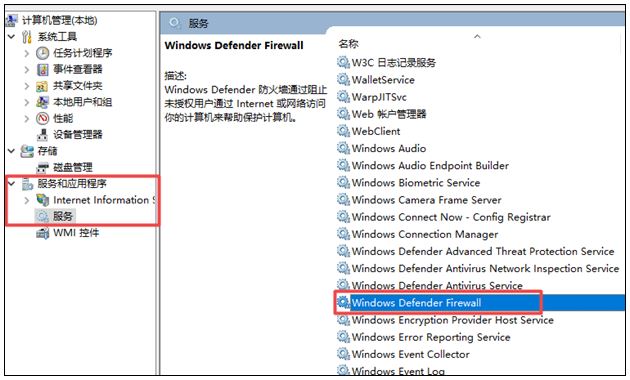Click the Shared Folders icon
Image resolution: width=630 pixels, height=380 pixels.
(42, 86)
